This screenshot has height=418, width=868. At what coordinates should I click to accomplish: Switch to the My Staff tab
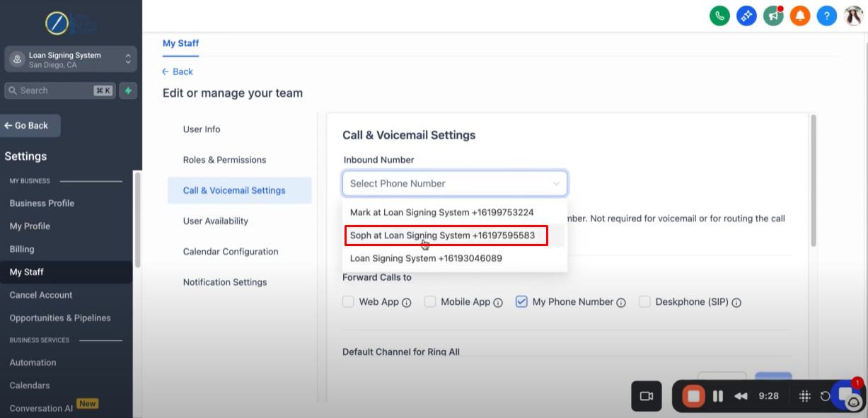(x=180, y=43)
